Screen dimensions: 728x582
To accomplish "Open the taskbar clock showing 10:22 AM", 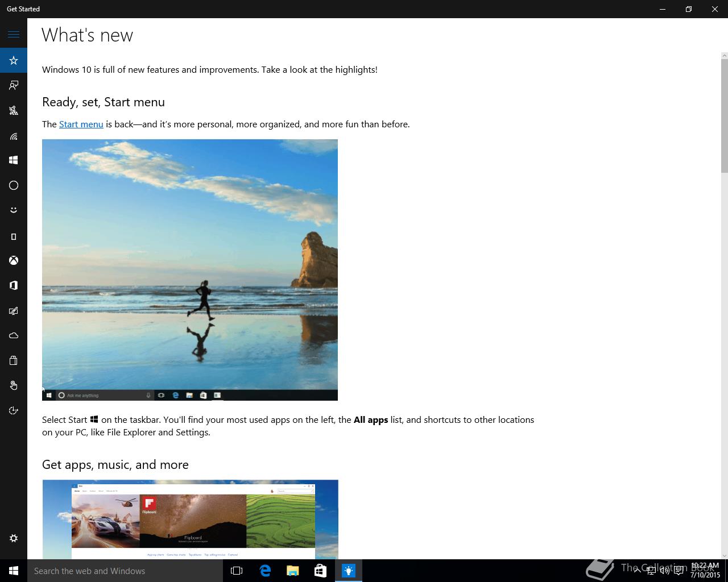I will 705,571.
